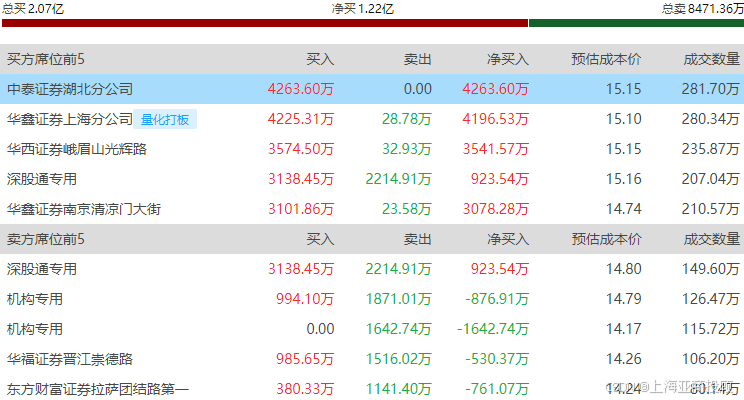Screen dimensions: 744x400
Task: Click the 281.70万 volume value
Action: tap(711, 89)
